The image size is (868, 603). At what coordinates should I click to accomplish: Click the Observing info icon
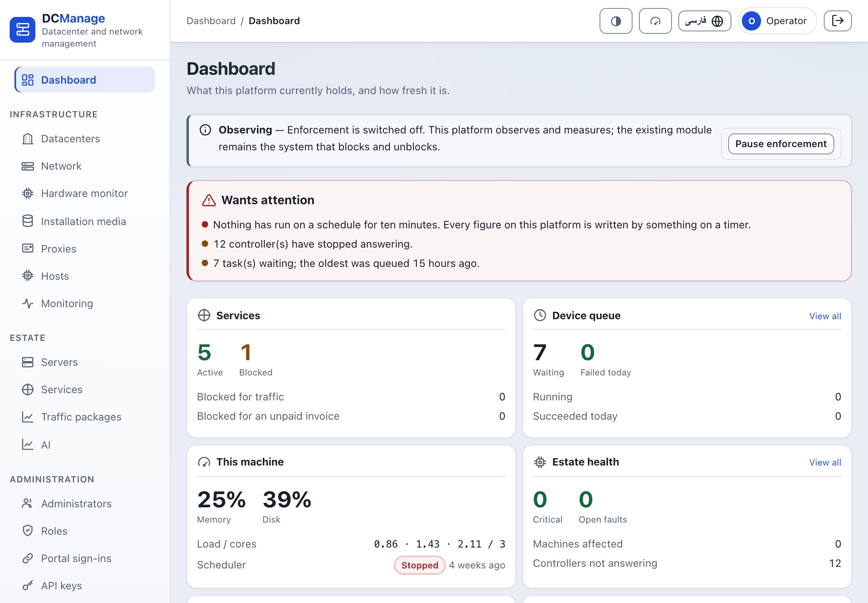click(x=205, y=130)
